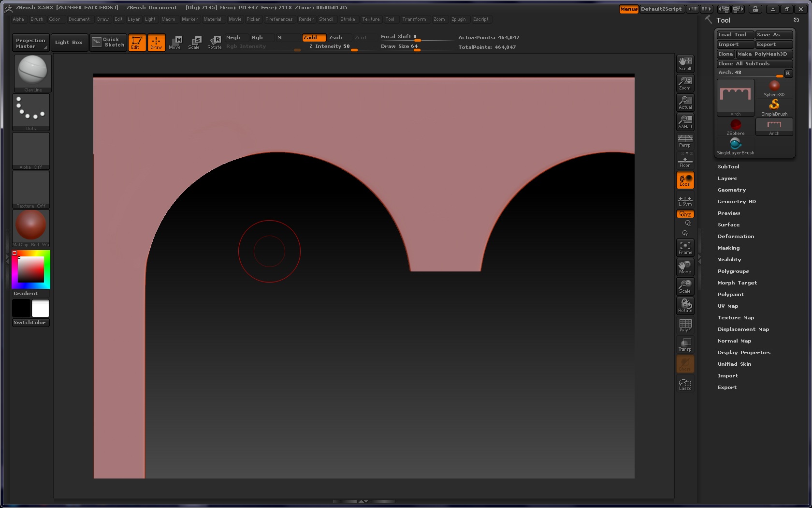Click the Make PolyMesh3D button

coord(764,54)
